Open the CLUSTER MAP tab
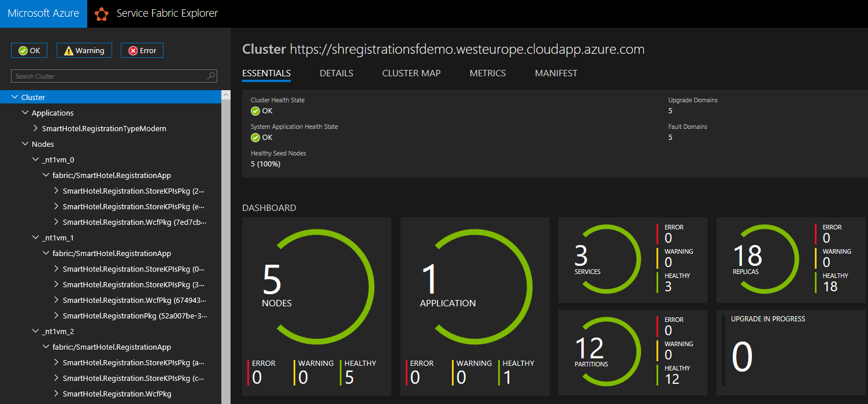Image resolution: width=868 pixels, height=404 pixels. [x=411, y=73]
